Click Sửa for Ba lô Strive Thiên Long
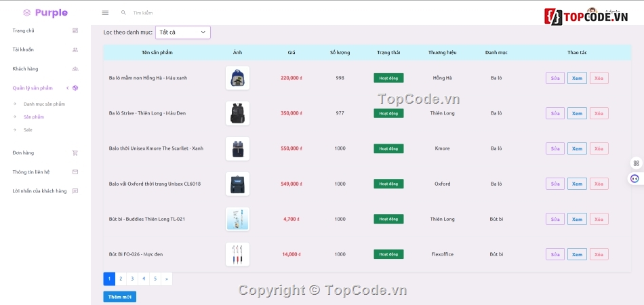644x305 pixels. 555,113
